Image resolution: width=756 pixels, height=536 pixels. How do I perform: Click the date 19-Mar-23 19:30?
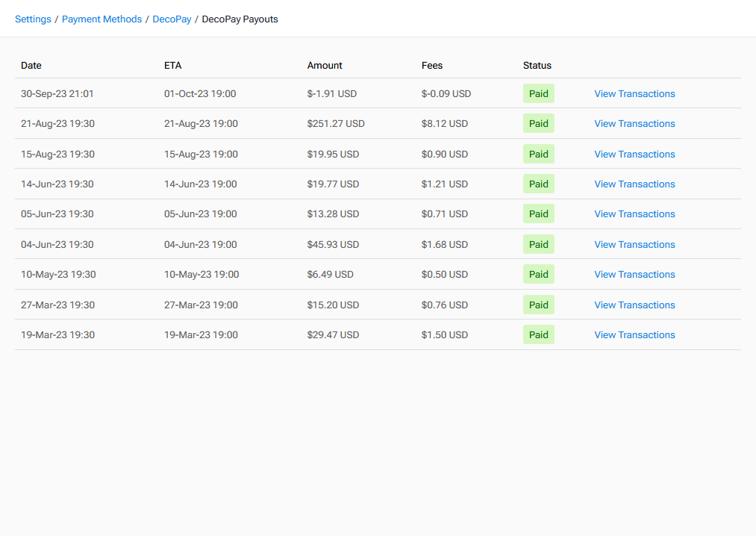57,334
